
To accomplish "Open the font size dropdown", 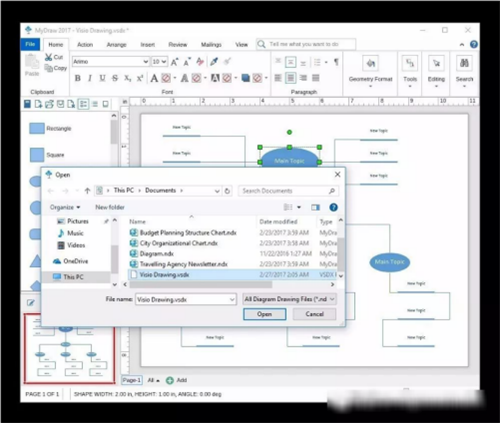I will click(x=164, y=62).
